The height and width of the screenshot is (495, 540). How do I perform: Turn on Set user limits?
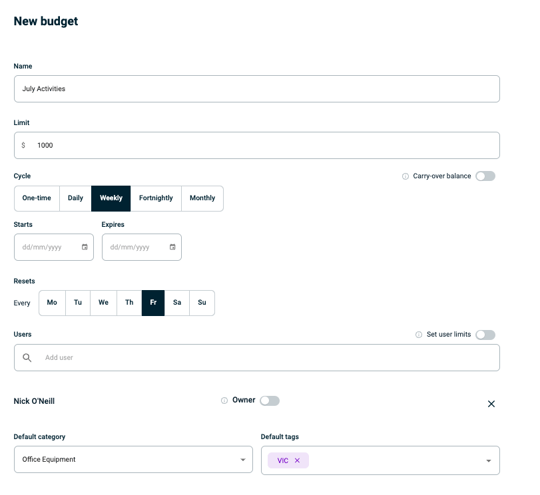tap(485, 335)
